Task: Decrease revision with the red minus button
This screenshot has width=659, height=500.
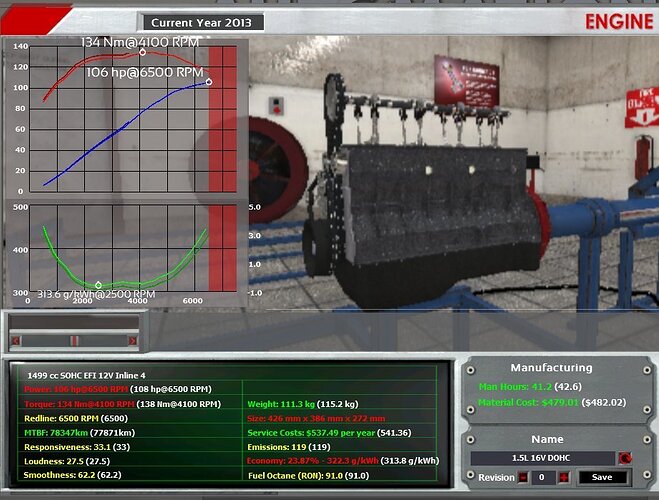Action: [x=522, y=477]
